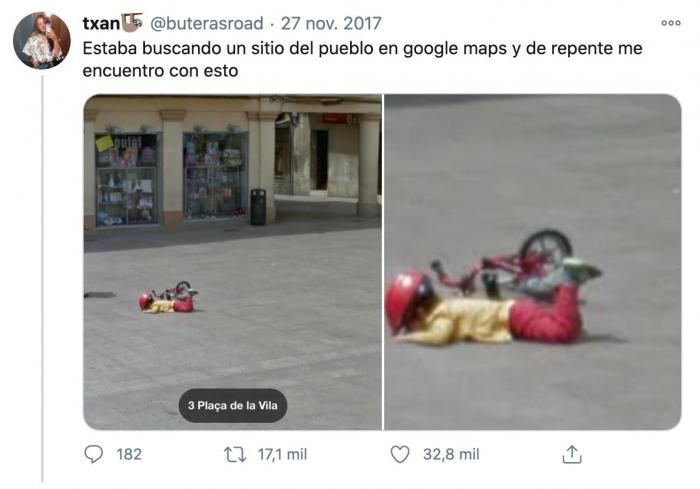Open the share upload arrow icon
Image resolution: width=700 pixels, height=489 pixels.
coord(572,455)
